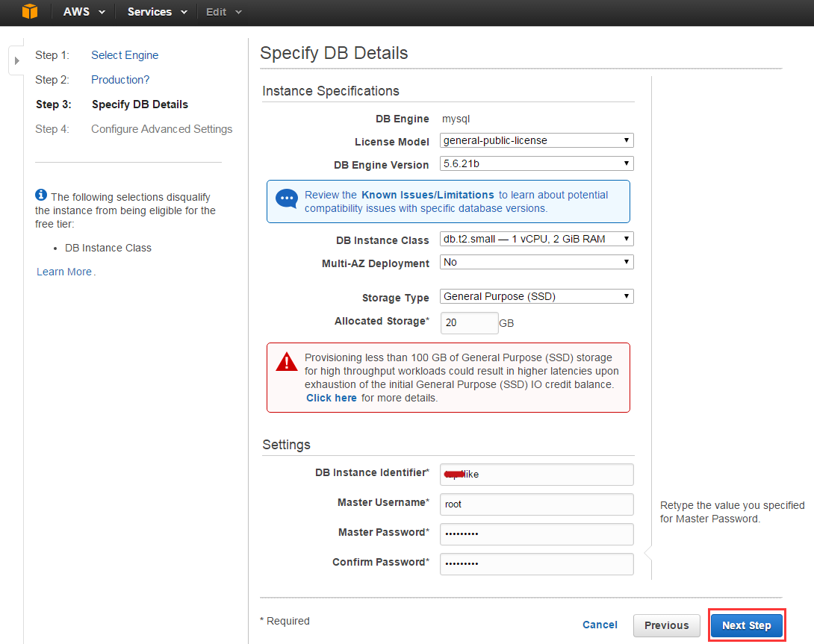Click the free tier info icon

41,195
